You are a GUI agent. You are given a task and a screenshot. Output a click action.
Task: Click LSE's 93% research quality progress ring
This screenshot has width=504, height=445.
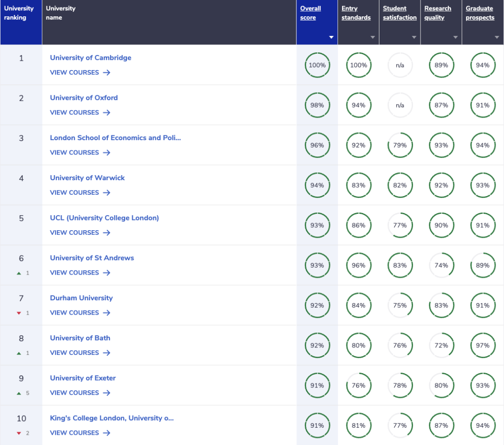point(441,145)
